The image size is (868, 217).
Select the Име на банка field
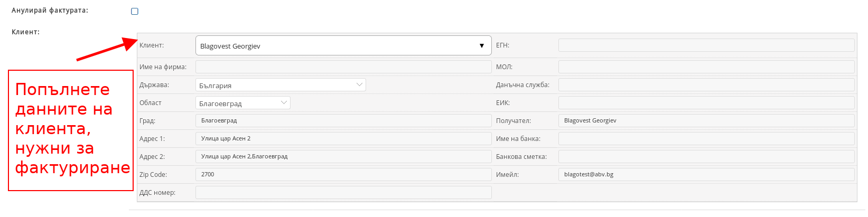(x=706, y=139)
